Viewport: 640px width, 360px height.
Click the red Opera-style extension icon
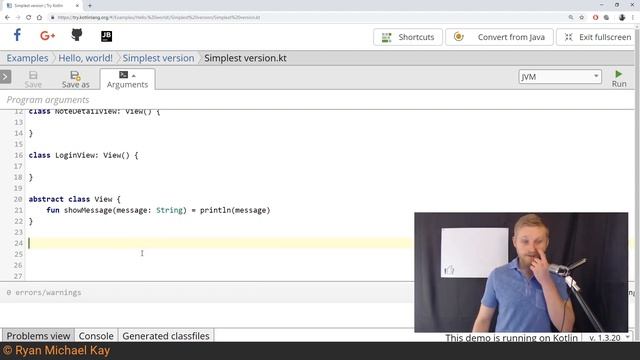coord(596,18)
